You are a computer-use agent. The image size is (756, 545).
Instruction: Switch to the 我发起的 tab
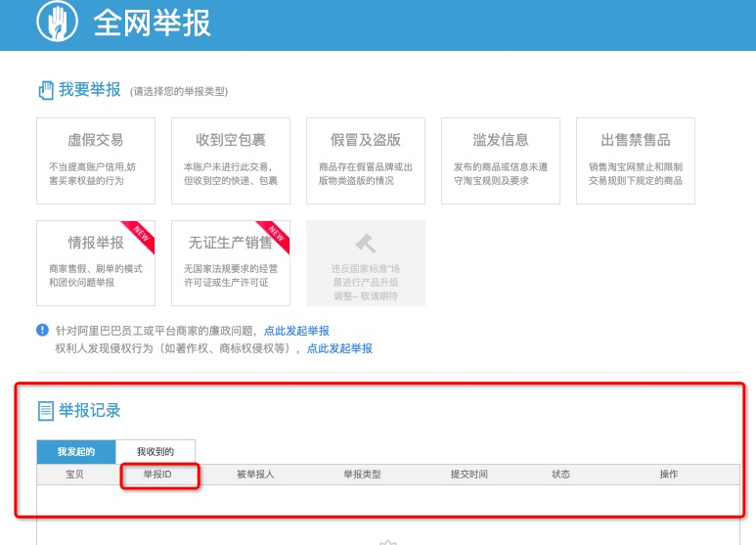(76, 451)
